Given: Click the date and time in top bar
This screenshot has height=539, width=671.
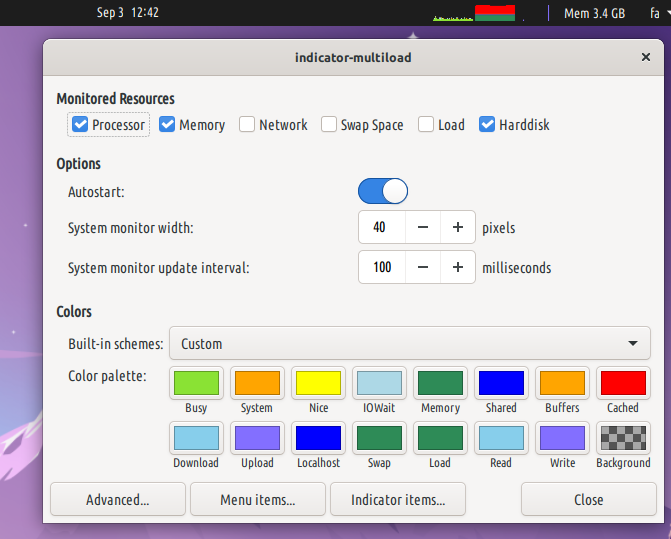Looking at the screenshot, I should tap(128, 13).
